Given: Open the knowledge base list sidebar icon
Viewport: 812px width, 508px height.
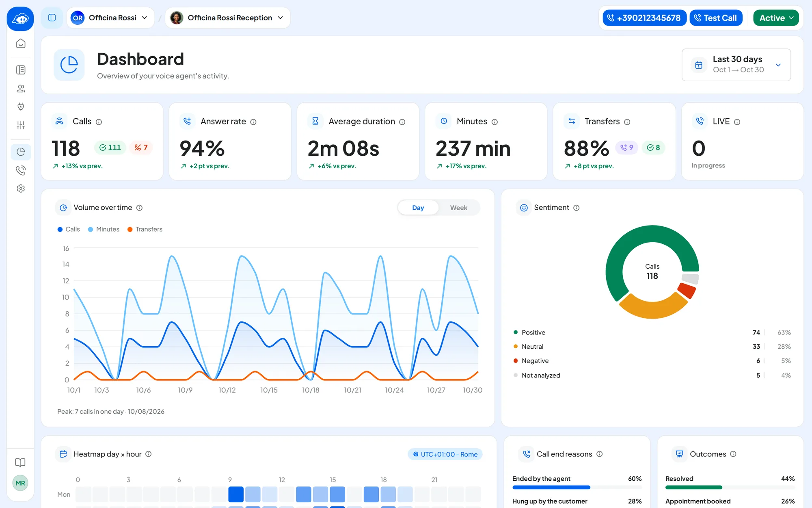Looking at the screenshot, I should pyautogui.click(x=21, y=70).
